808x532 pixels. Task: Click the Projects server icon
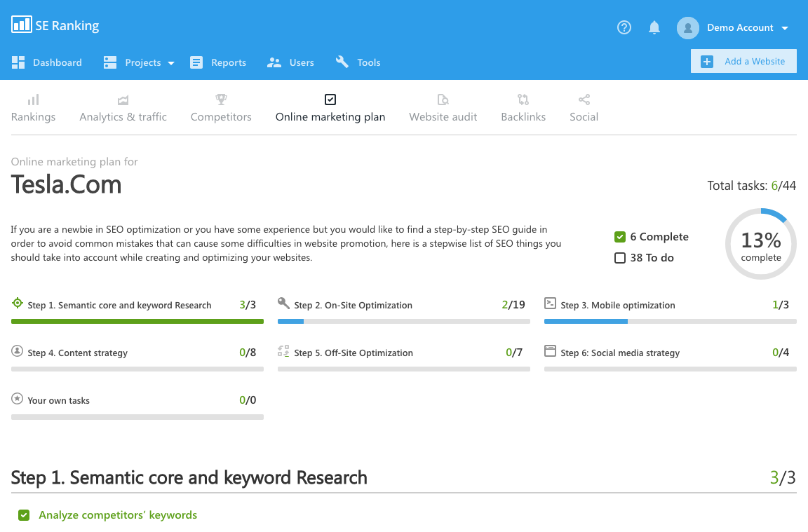point(109,62)
